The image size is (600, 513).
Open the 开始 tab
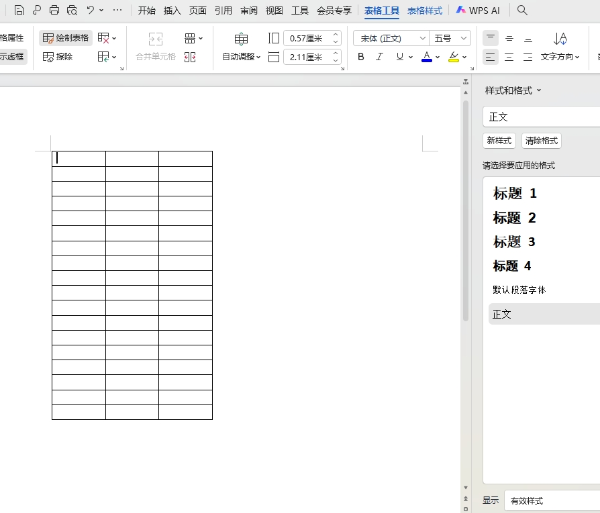pyautogui.click(x=147, y=11)
